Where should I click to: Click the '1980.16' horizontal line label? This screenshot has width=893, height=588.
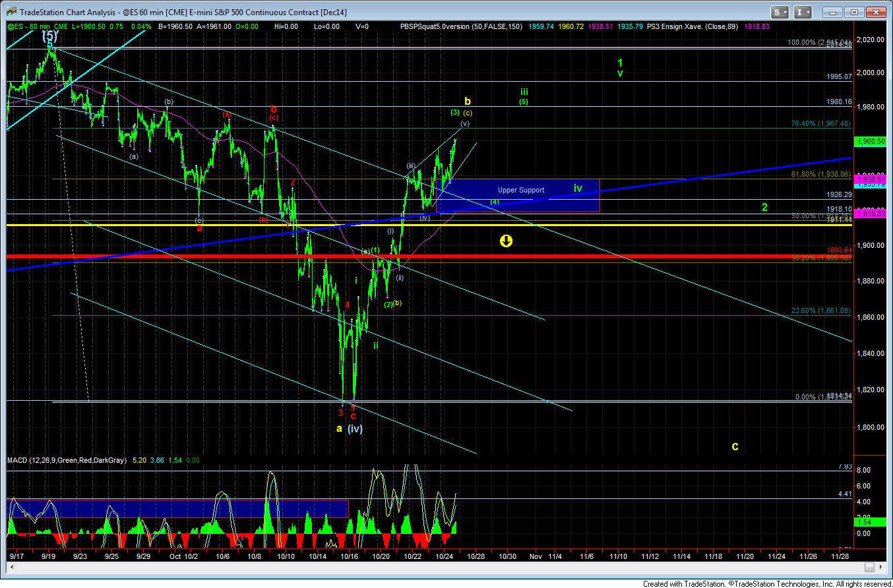click(839, 102)
